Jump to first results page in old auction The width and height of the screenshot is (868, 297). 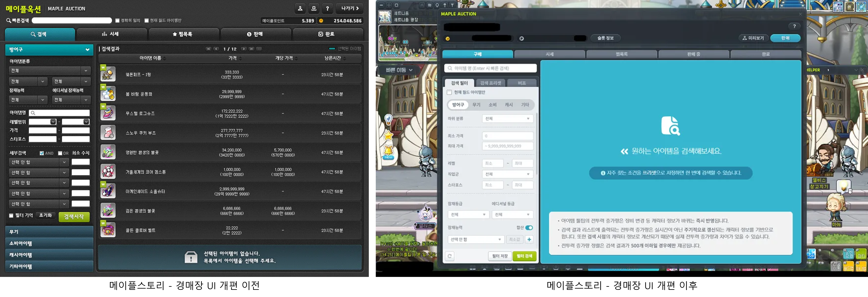(x=209, y=49)
